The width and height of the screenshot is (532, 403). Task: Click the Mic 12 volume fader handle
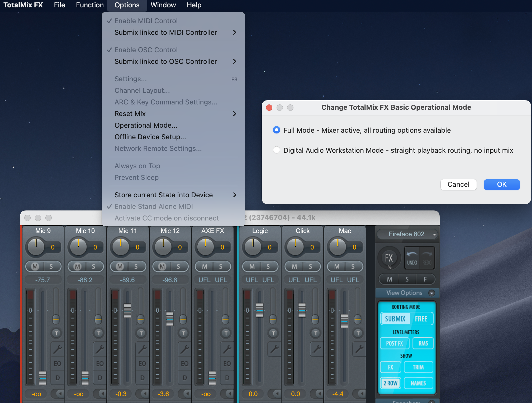tap(170, 319)
